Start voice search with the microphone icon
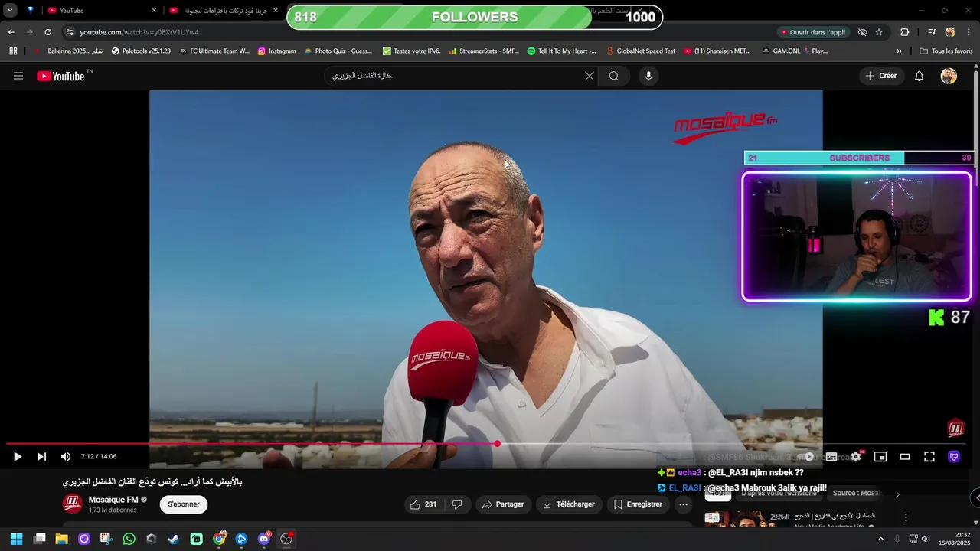 pyautogui.click(x=648, y=76)
